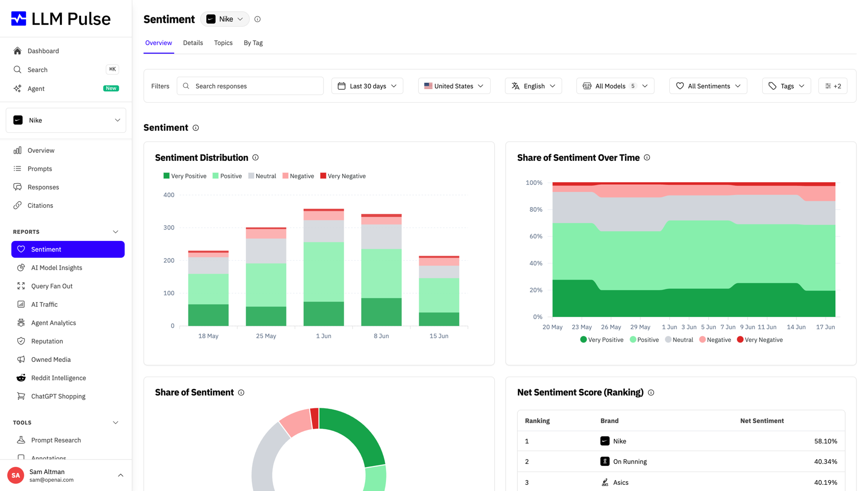Click the Prompts list icon
Image resolution: width=868 pixels, height=491 pixels.
(x=17, y=168)
